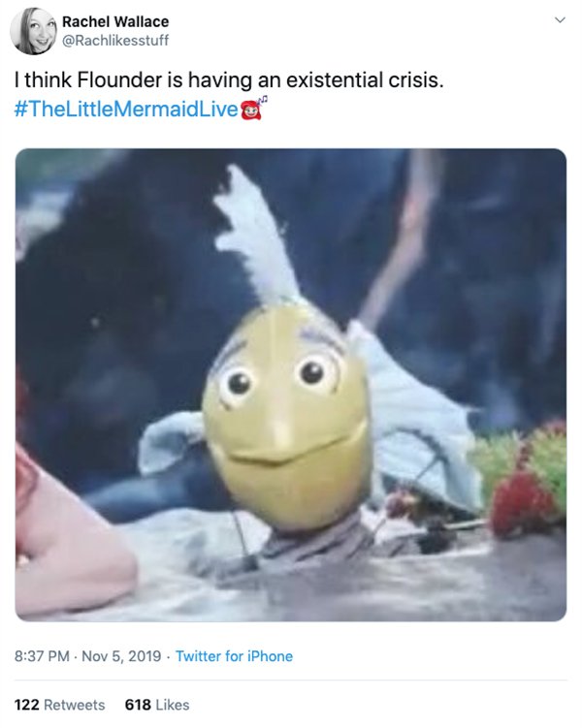The image size is (582, 728).
Task: Open Rachel Wallace's profile picture
Action: (33, 31)
